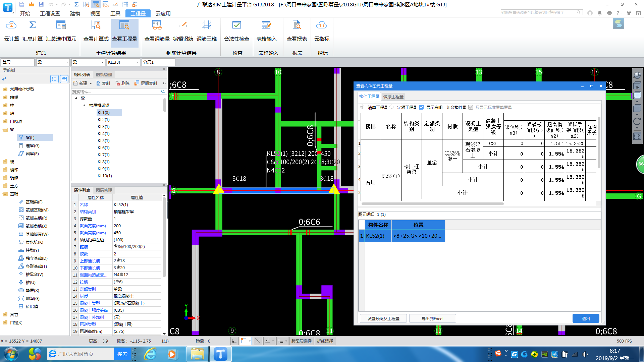The image size is (644, 362).
Task: Switch to the 建模 ribbon tab
Action: [75, 13]
